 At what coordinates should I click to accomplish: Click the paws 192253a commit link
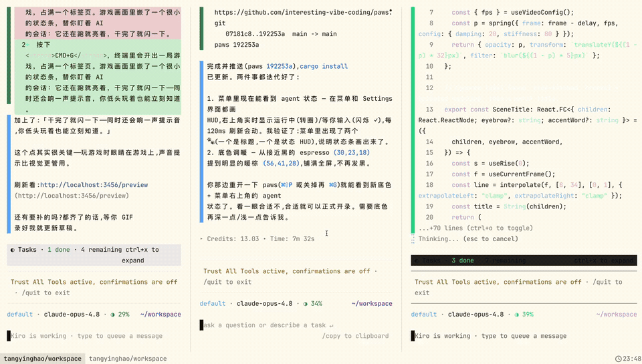280,66
